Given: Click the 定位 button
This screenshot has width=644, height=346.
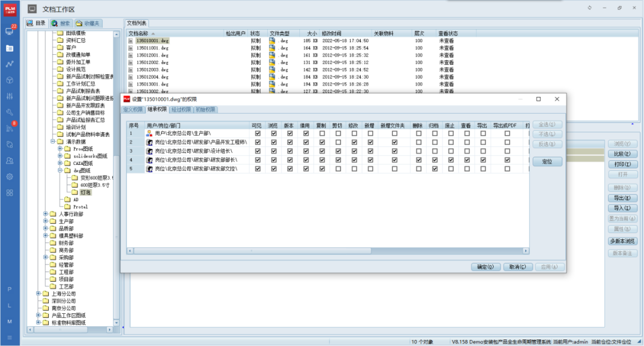Looking at the screenshot, I should point(547,162).
